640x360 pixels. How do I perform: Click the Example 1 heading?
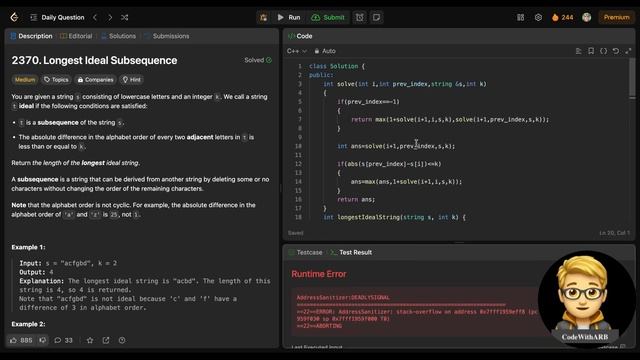[28, 247]
